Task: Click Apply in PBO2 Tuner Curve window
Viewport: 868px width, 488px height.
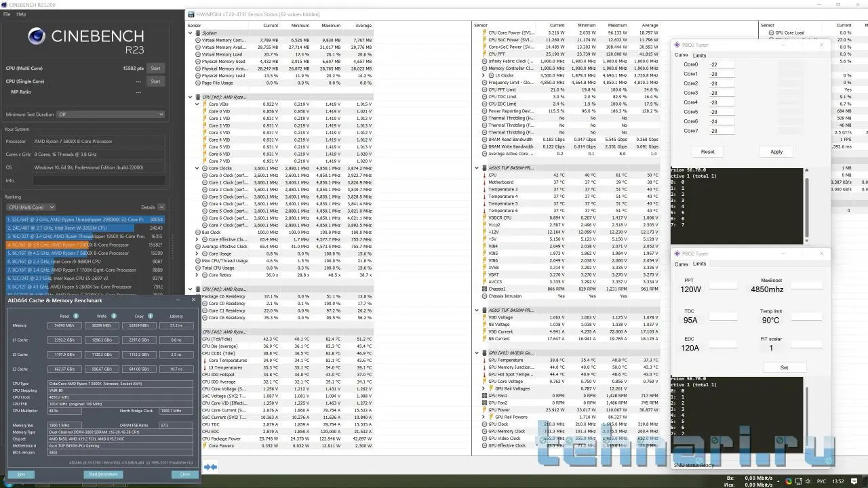Action: [x=776, y=152]
